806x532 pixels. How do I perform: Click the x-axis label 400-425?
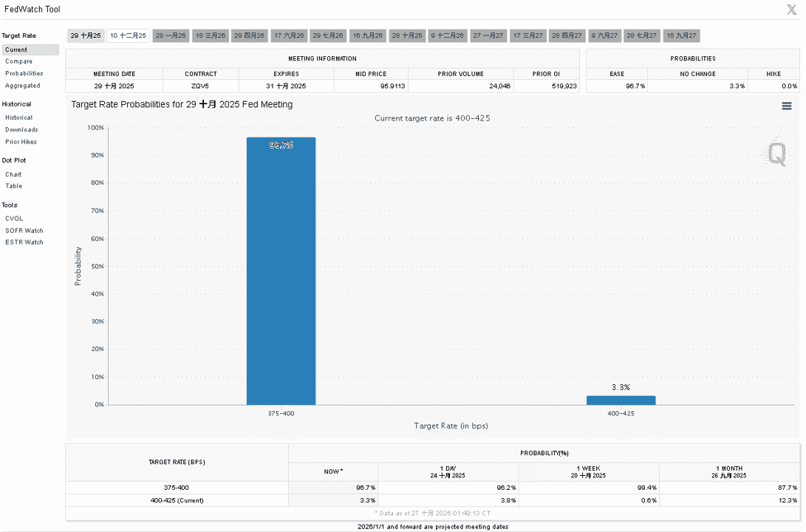[x=621, y=414]
